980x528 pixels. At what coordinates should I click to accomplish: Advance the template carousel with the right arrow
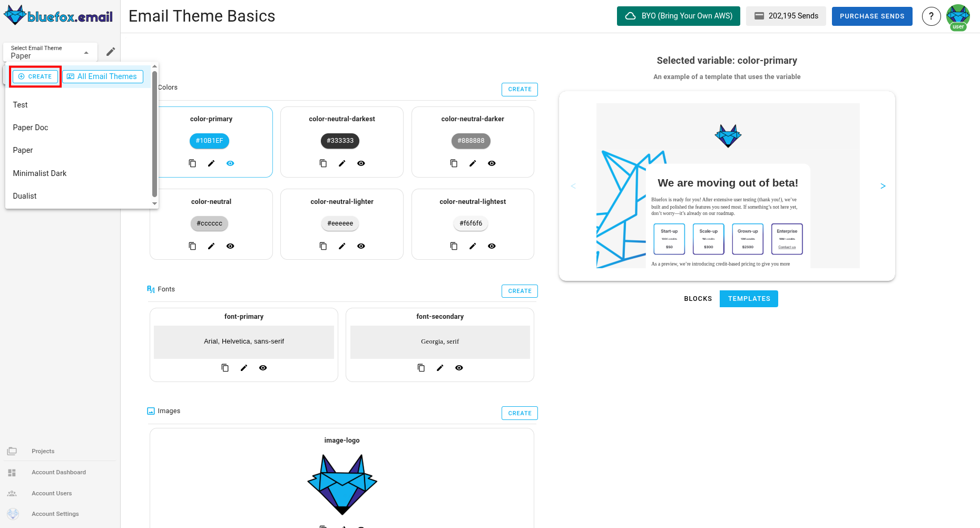click(883, 186)
